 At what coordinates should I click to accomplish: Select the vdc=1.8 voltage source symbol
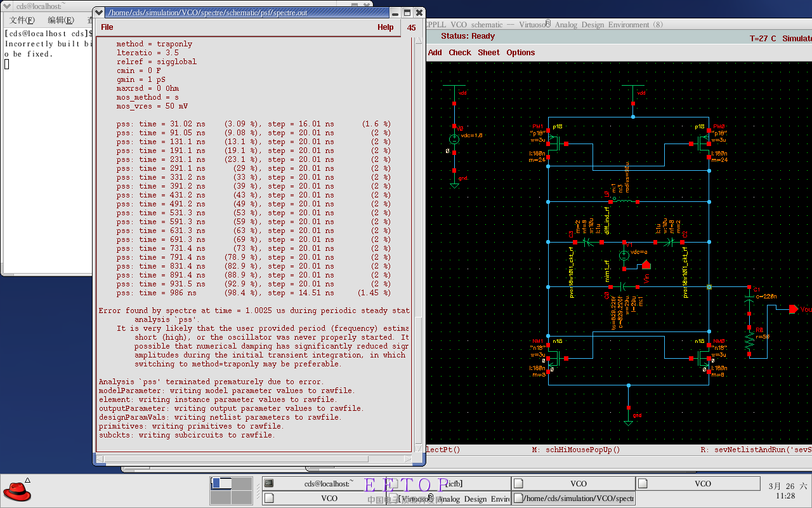[454, 140]
